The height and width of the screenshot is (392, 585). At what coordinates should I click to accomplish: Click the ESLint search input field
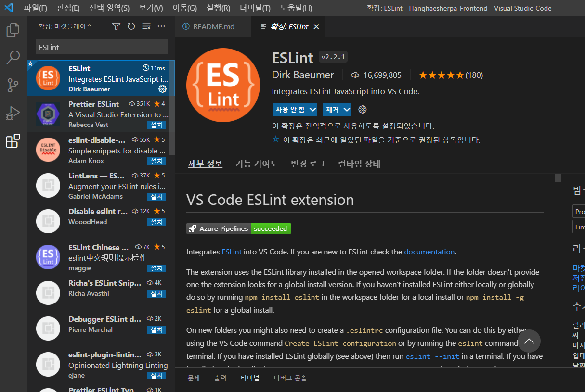click(102, 47)
